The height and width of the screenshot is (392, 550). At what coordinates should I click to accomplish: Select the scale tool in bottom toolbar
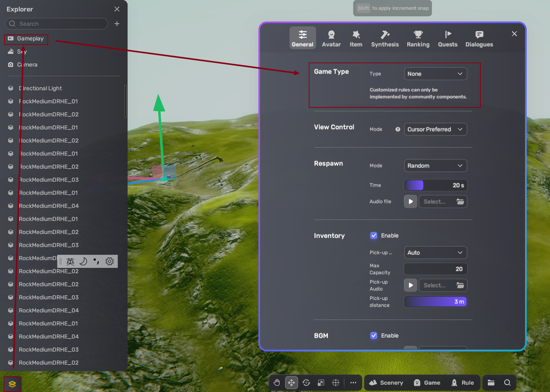tap(321, 383)
